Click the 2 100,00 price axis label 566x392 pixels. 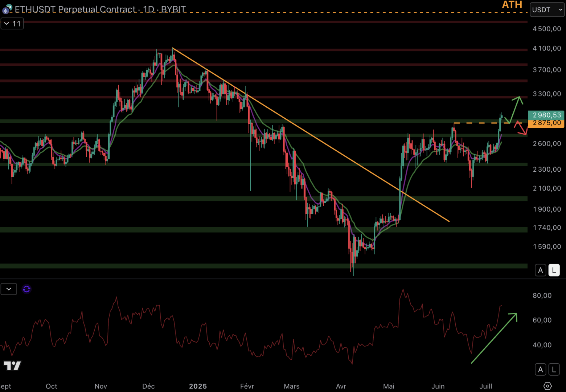pyautogui.click(x=547, y=188)
